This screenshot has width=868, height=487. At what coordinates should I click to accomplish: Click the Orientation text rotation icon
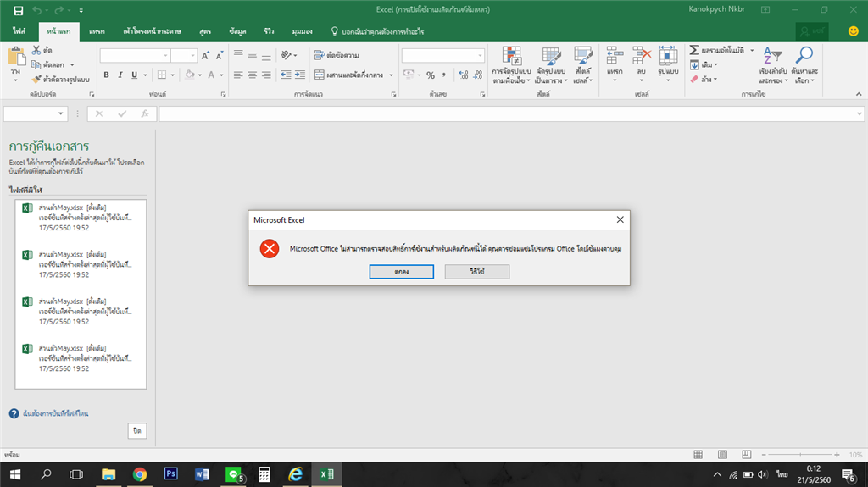pyautogui.click(x=286, y=55)
